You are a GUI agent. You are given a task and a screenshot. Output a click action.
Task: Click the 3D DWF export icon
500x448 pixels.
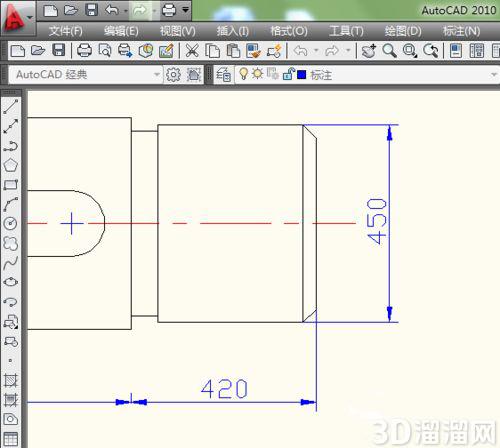coord(146,51)
